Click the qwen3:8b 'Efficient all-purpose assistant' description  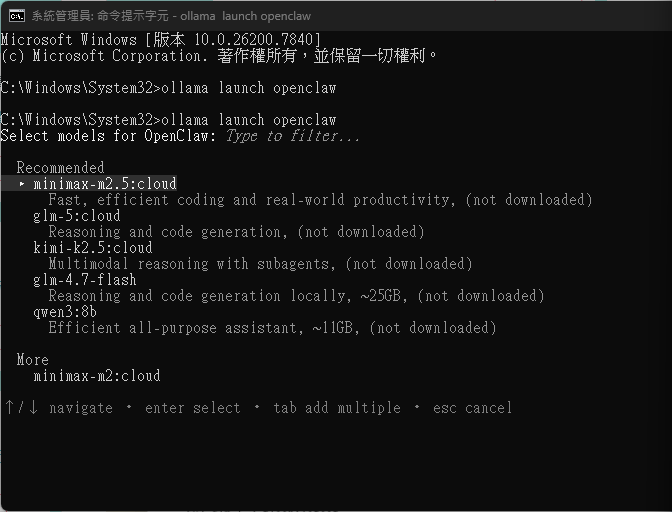click(272, 328)
